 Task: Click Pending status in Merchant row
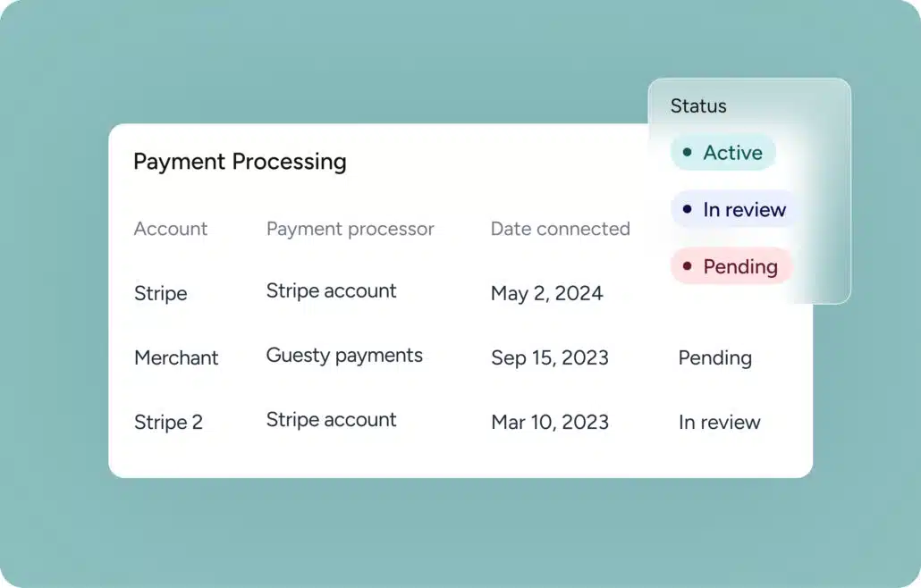point(714,357)
